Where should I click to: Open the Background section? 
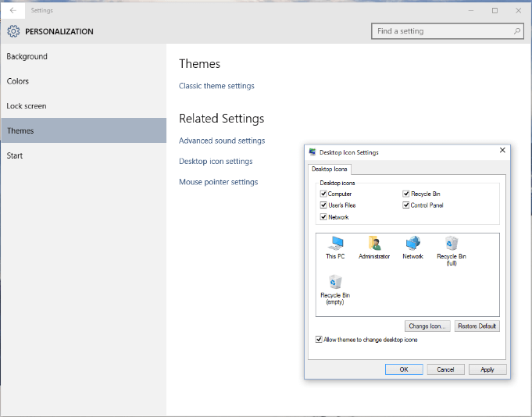pyautogui.click(x=84, y=56)
